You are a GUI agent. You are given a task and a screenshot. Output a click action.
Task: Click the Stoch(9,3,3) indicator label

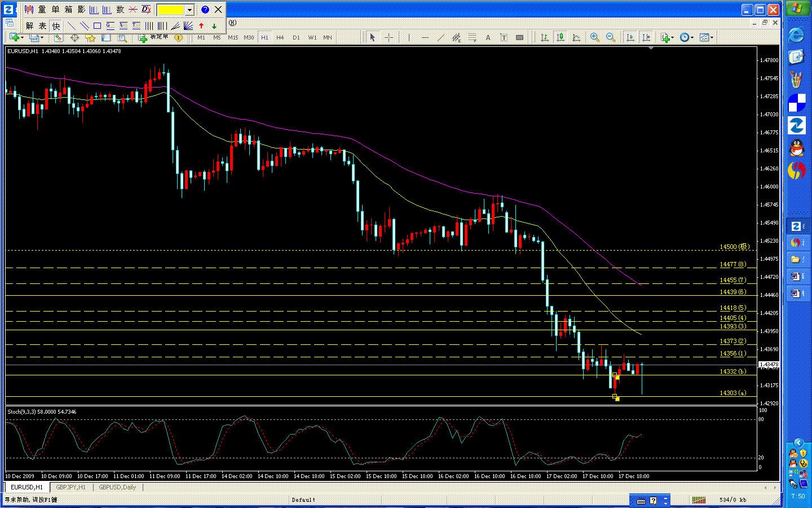[41, 412]
